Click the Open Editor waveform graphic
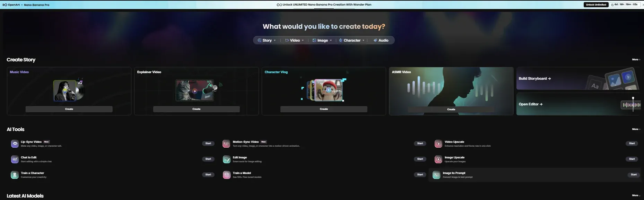The height and width of the screenshot is (200, 644). pos(631,104)
